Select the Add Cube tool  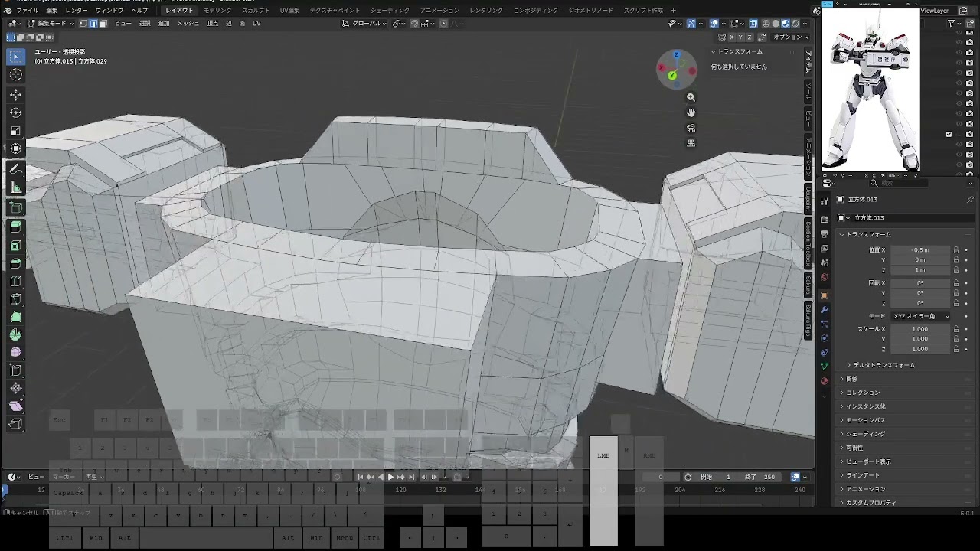coord(16,207)
